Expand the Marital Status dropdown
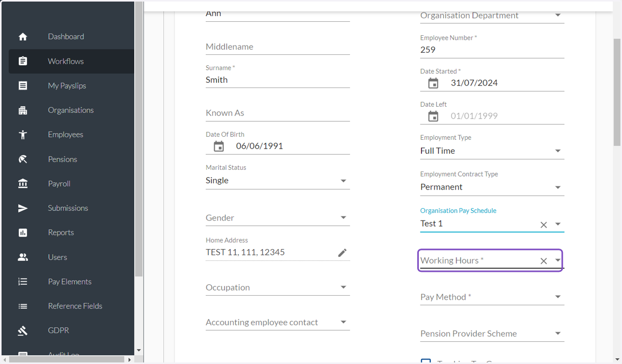The image size is (622, 364). [343, 181]
